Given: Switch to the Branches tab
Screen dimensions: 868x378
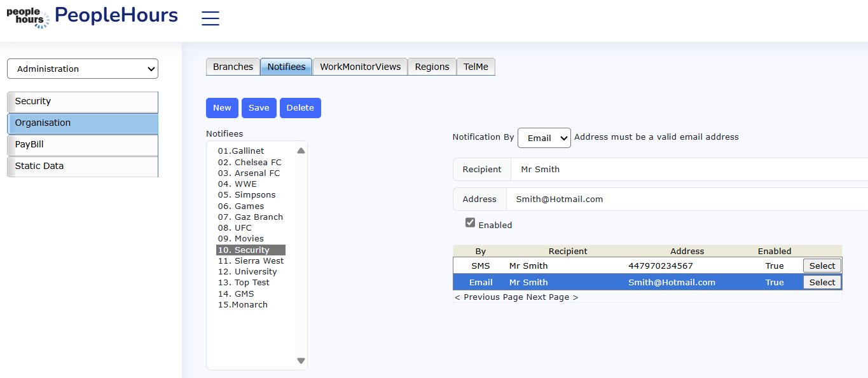Looking at the screenshot, I should pos(233,67).
